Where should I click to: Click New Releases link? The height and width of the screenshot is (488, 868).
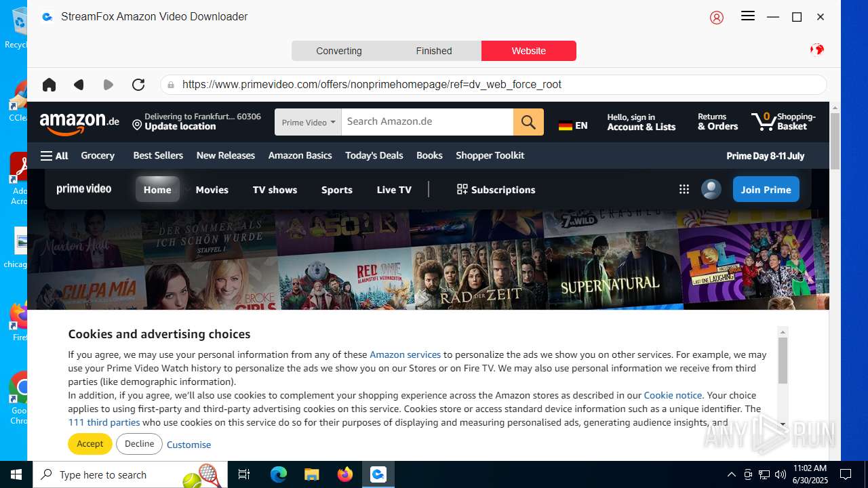point(226,155)
